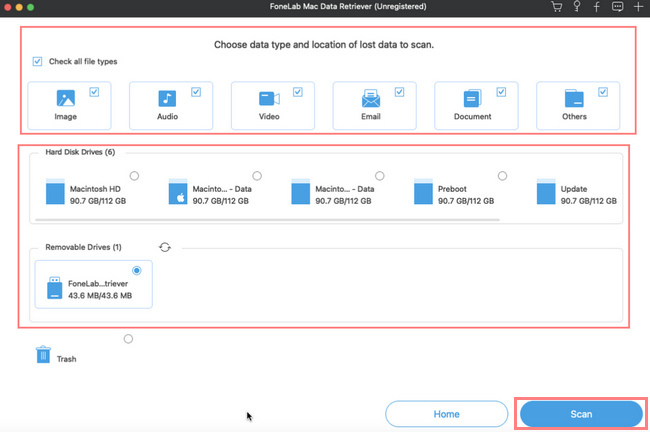The image size is (650, 432).
Task: Click the FoneLab...triever drive label
Action: 98,284
